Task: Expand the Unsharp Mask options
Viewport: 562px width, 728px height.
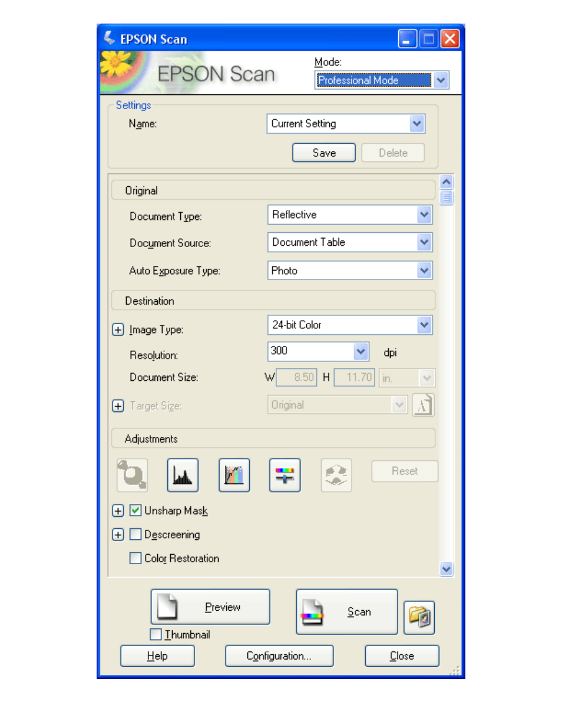Action: [118, 510]
